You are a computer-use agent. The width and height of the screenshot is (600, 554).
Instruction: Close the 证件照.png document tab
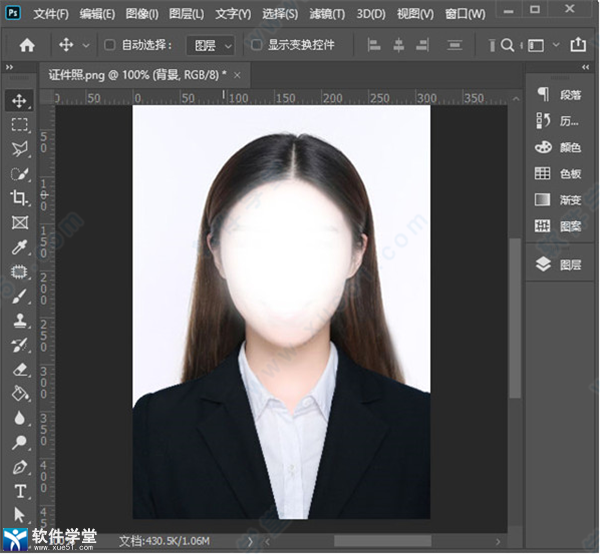[239, 74]
